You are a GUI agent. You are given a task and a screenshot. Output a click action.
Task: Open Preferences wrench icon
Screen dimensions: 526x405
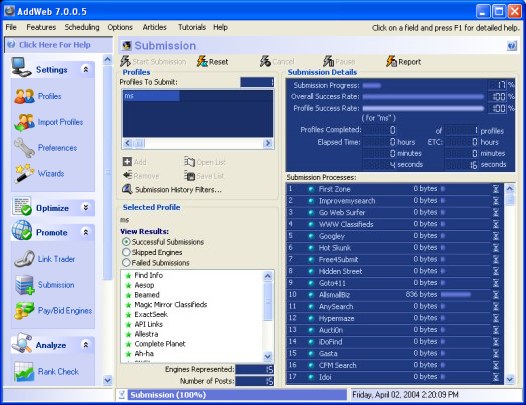click(24, 148)
